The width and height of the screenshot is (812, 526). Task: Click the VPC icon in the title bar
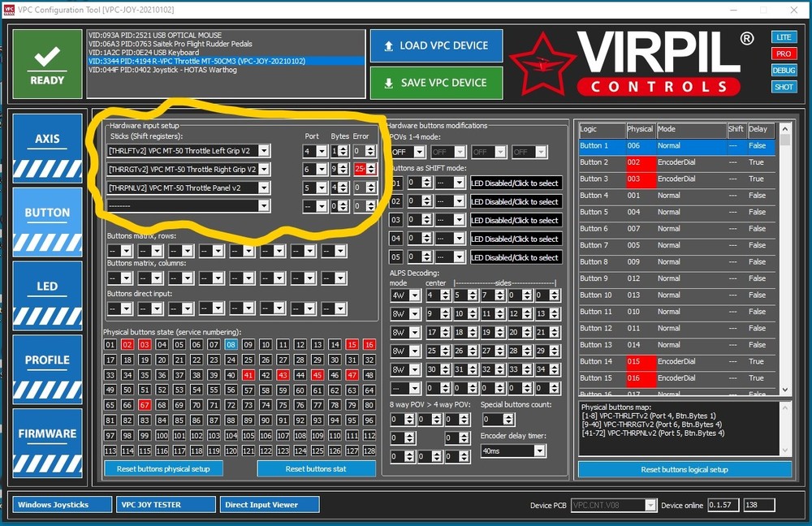point(11,10)
